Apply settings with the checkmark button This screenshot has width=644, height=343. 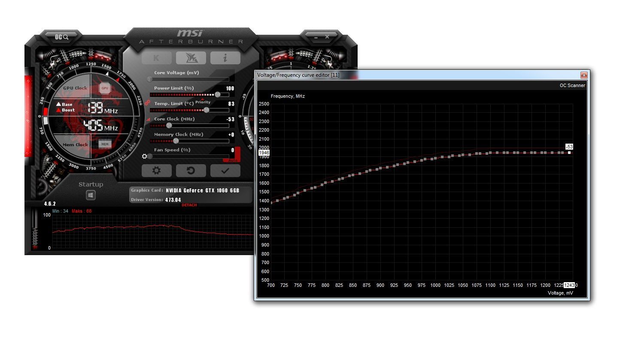(x=225, y=171)
